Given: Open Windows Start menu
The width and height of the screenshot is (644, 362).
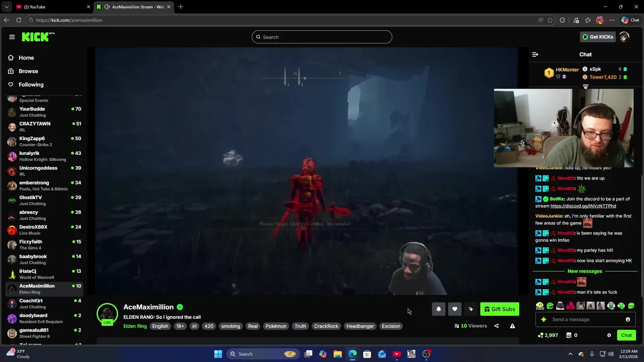Looking at the screenshot, I should pos(218,354).
